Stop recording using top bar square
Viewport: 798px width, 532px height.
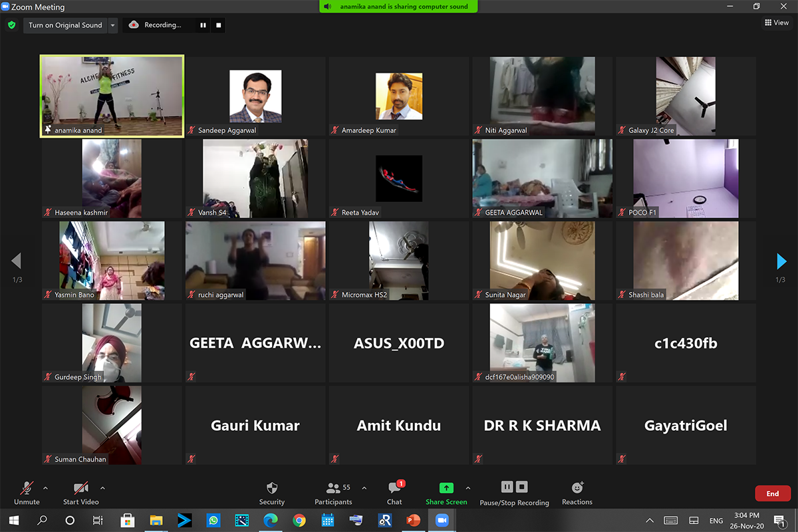(x=219, y=25)
